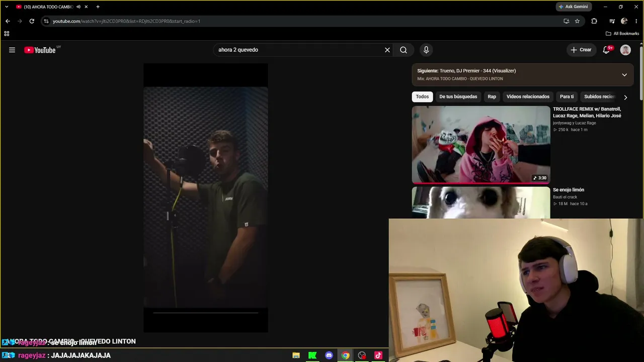Open the TROLLFACE REMIX video title
This screenshot has height=362, width=644.
(x=587, y=112)
